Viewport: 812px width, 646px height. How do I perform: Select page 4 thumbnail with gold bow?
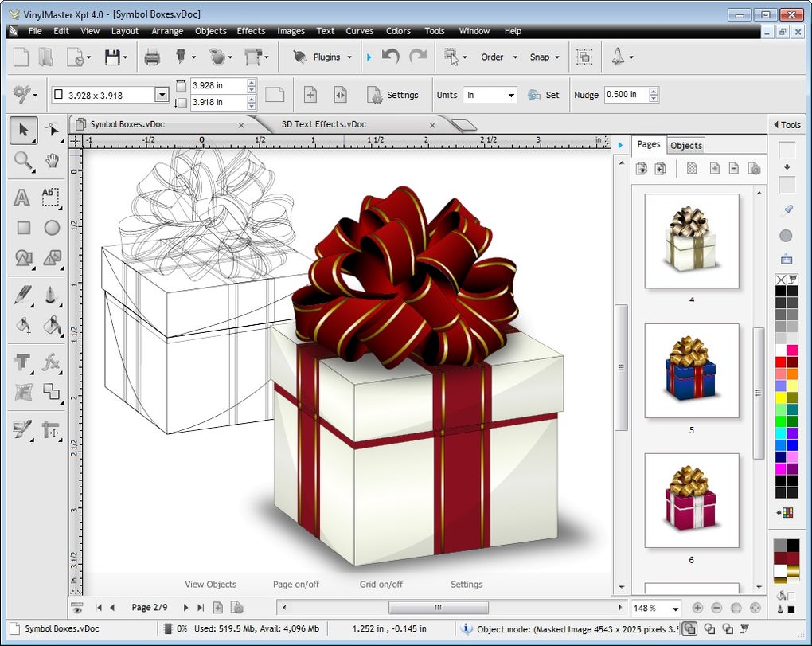tap(691, 241)
